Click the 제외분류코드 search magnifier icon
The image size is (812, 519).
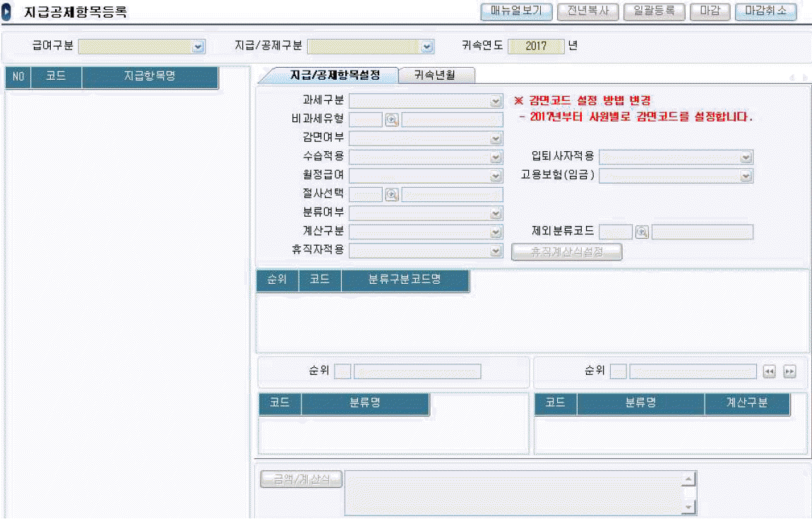point(642,232)
